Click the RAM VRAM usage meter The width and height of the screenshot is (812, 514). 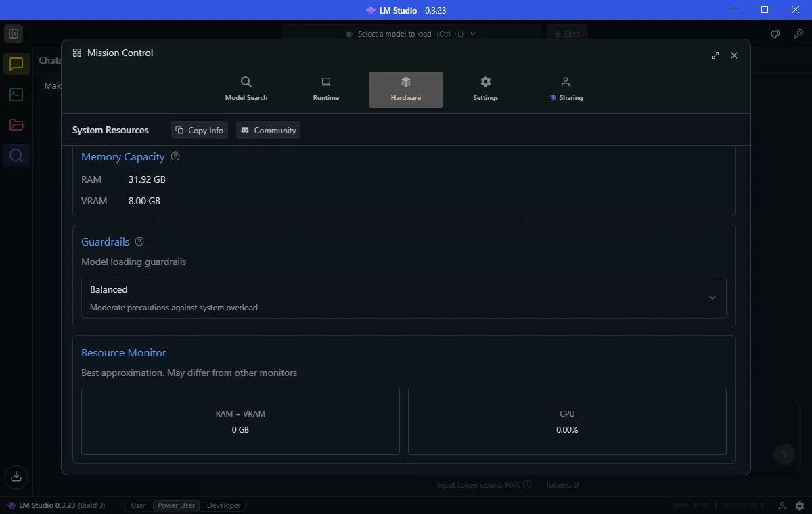240,421
